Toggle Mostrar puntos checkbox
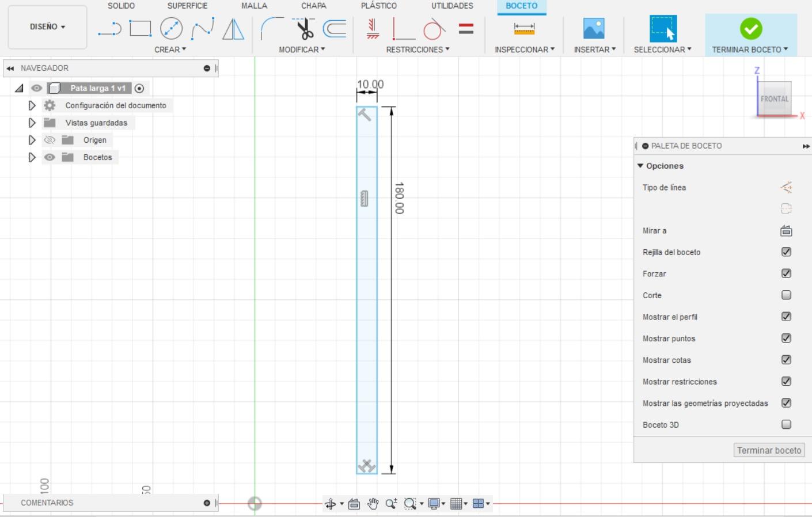The height and width of the screenshot is (517, 812). coord(786,338)
